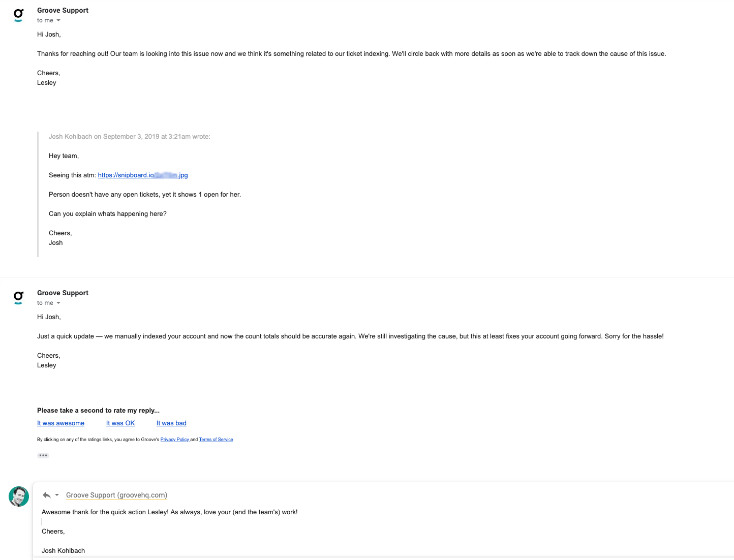
Task: Expand "to me" details on the first email
Action: click(x=58, y=20)
